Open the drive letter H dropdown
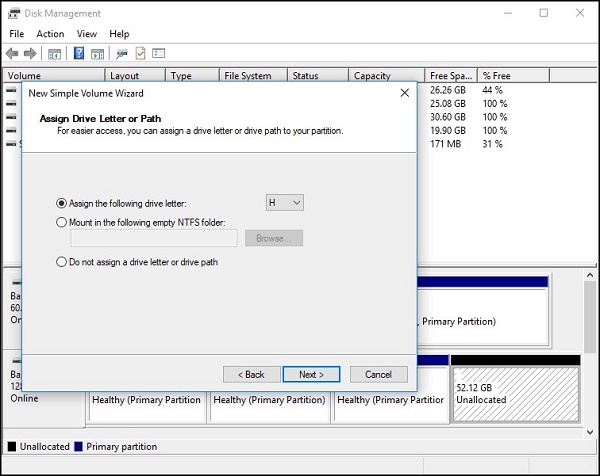600x476 pixels. (285, 202)
